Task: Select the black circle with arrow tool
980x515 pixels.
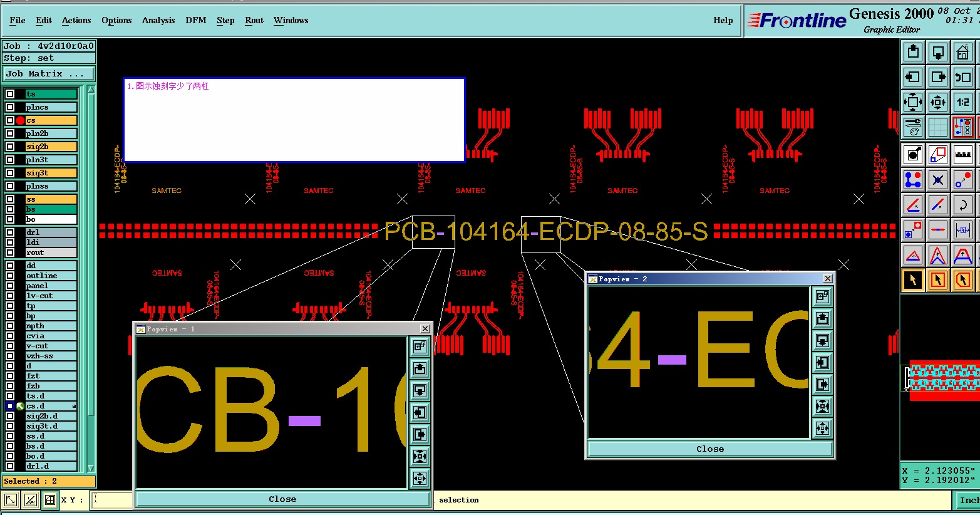Action: tap(913, 154)
